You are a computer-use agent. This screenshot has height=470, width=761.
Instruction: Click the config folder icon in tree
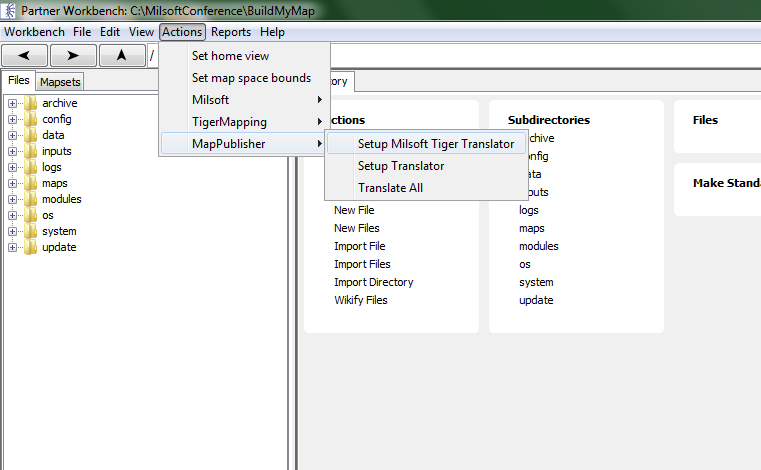(31, 119)
